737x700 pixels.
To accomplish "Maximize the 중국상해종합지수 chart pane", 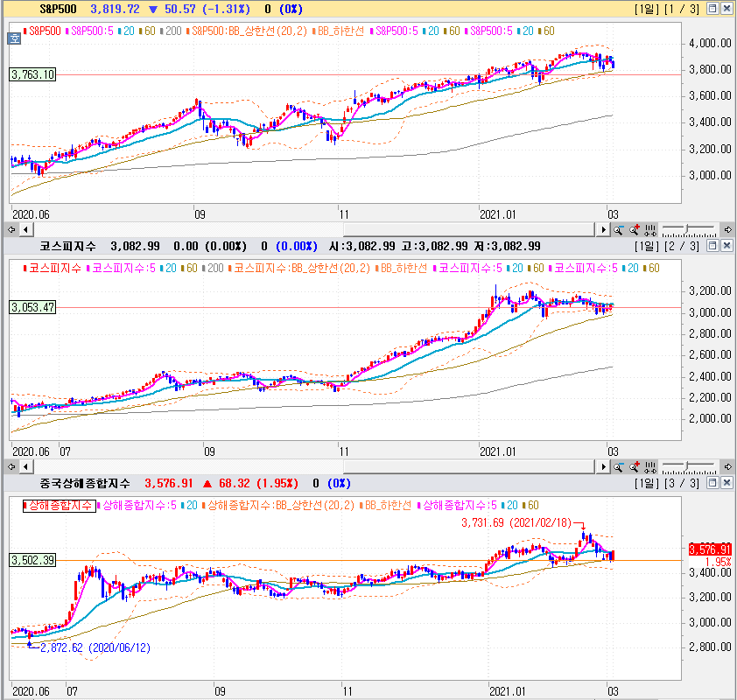I will coord(712,482).
